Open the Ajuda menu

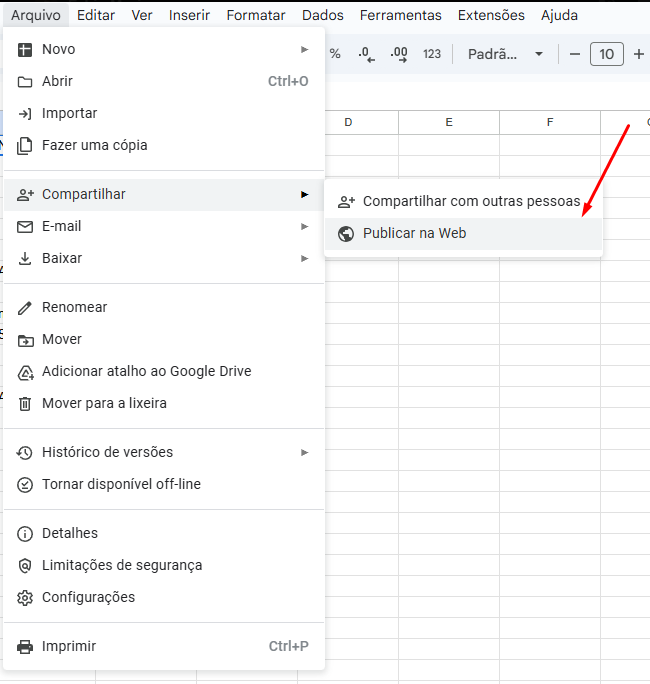pyautogui.click(x=559, y=15)
